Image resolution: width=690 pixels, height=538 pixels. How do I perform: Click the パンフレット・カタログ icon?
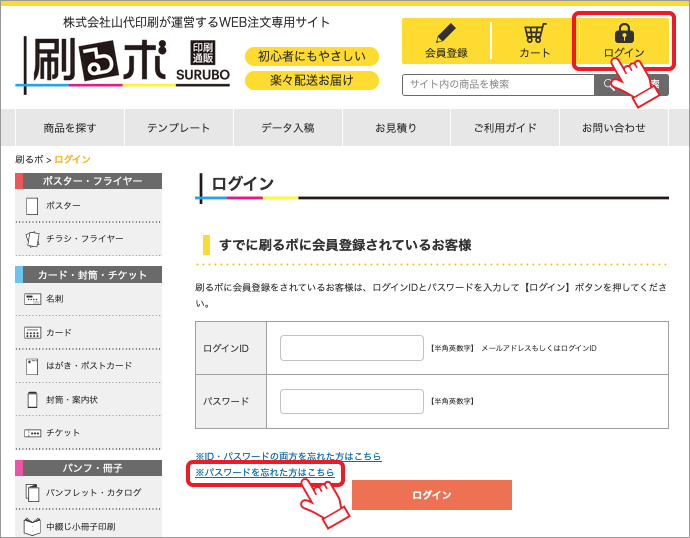point(33,493)
